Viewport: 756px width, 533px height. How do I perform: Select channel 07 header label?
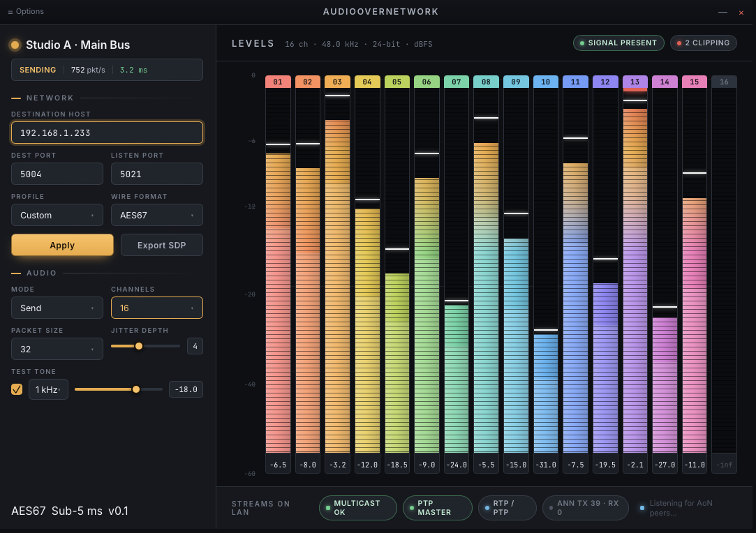click(x=456, y=82)
